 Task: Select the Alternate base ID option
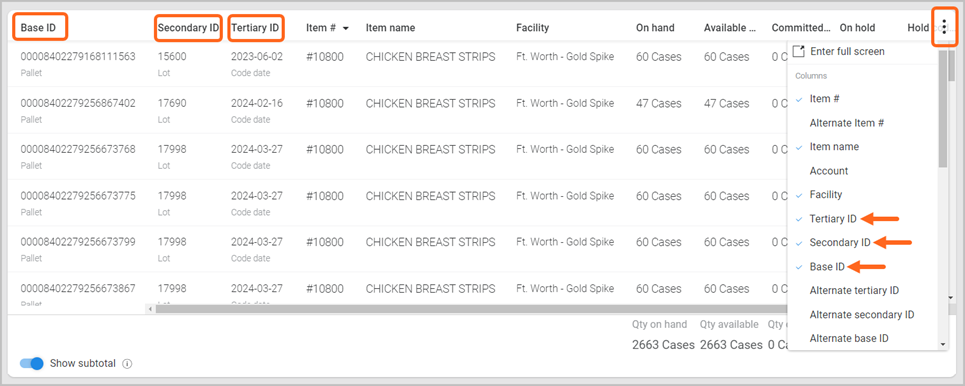pos(849,338)
